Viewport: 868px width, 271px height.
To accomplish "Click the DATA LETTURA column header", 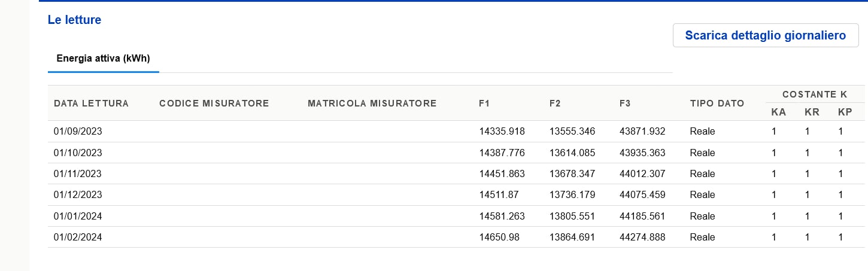I will [91, 103].
